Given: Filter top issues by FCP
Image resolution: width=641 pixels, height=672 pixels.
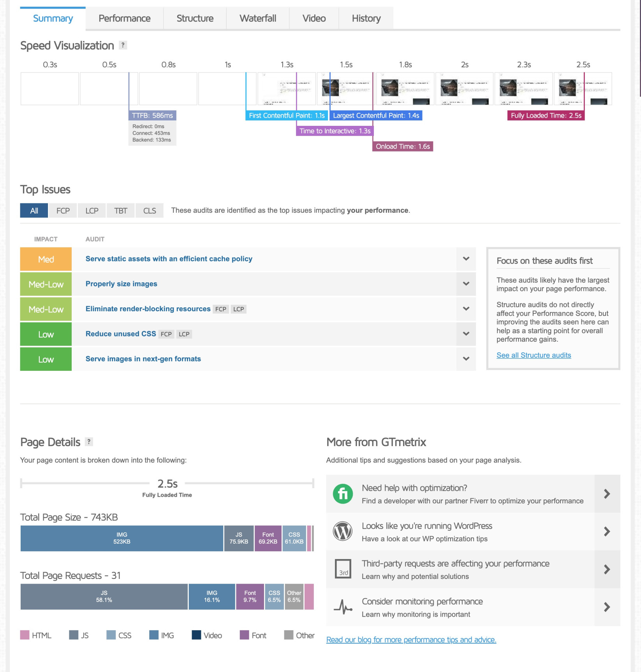Looking at the screenshot, I should tap(63, 210).
